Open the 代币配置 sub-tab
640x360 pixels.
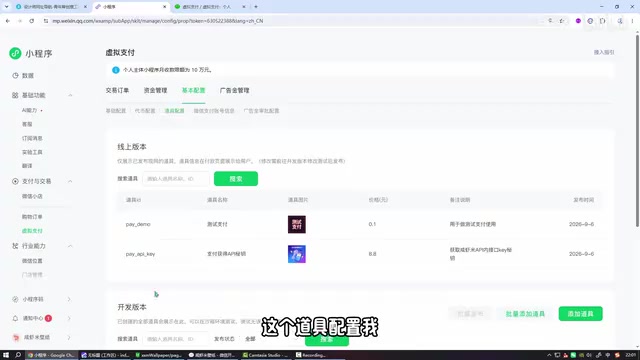point(145,111)
